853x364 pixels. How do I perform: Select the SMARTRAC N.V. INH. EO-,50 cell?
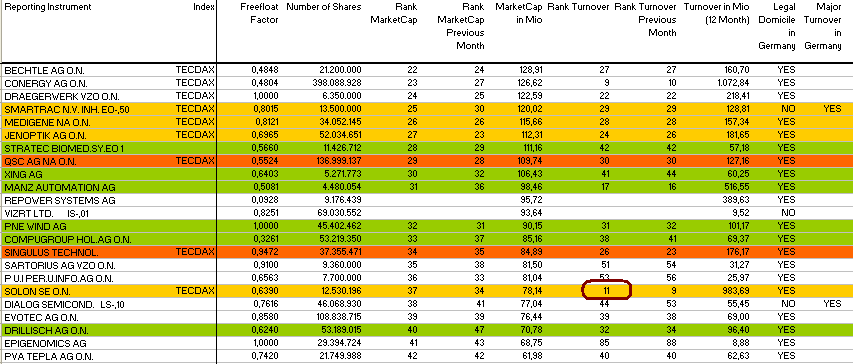(x=66, y=109)
